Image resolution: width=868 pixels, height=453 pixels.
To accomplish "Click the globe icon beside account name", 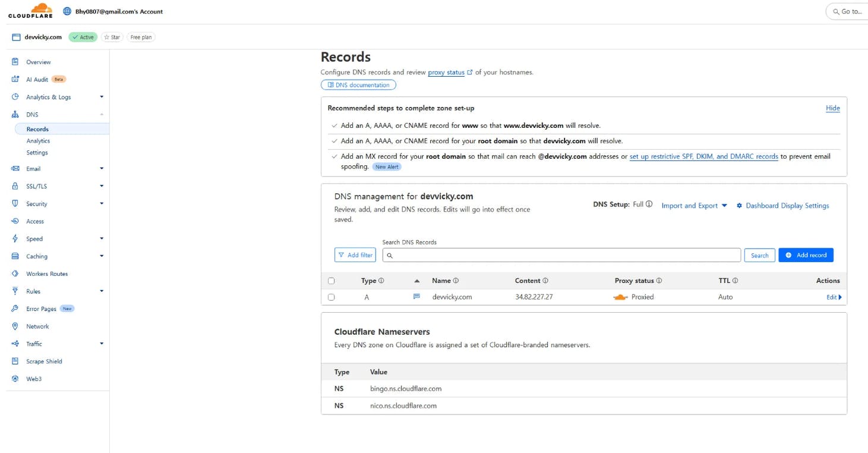I will coord(67,11).
